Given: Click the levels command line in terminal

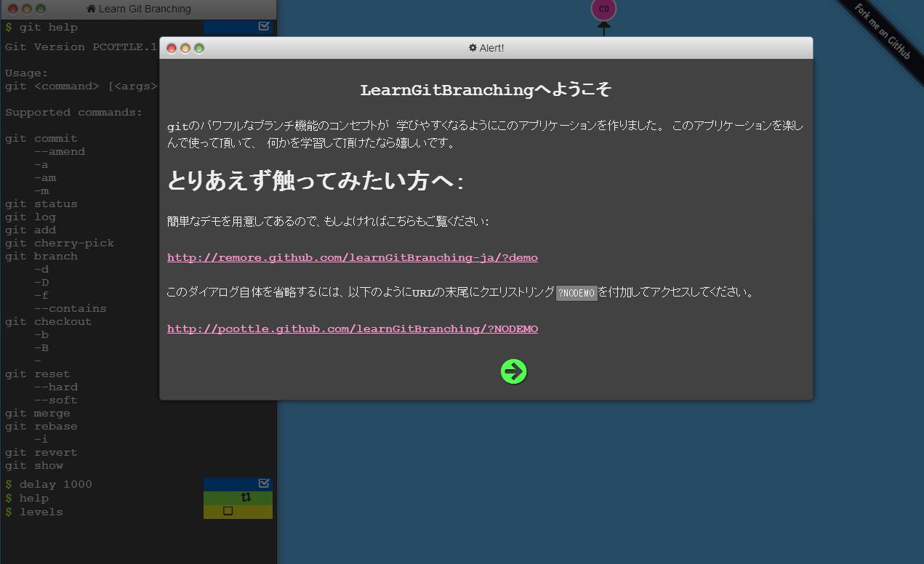Looking at the screenshot, I should coord(41,512).
